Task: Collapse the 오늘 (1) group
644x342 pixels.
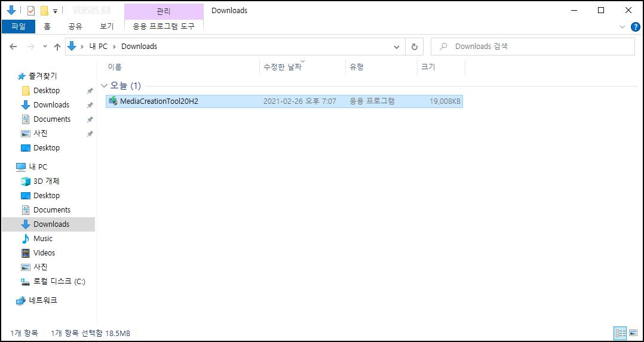Action: pos(104,86)
